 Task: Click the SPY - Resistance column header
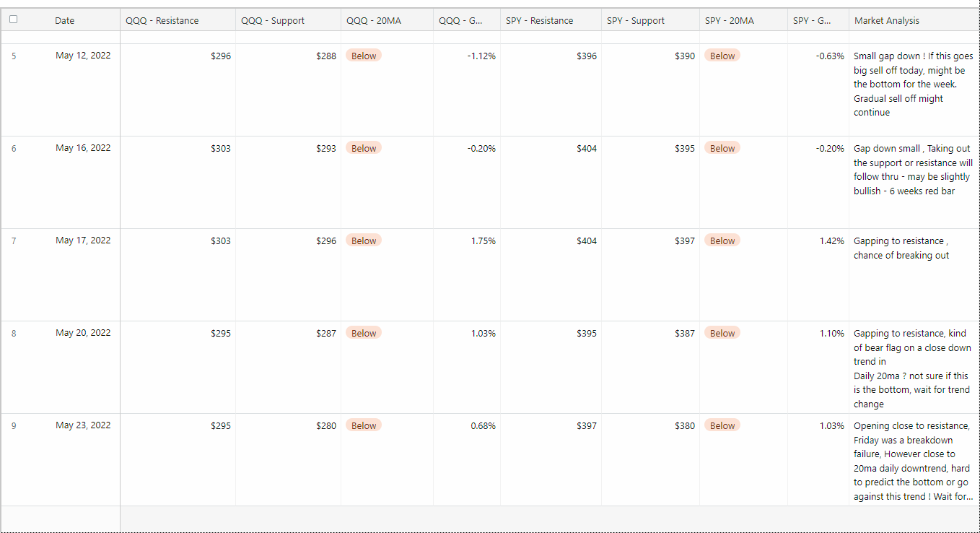540,21
